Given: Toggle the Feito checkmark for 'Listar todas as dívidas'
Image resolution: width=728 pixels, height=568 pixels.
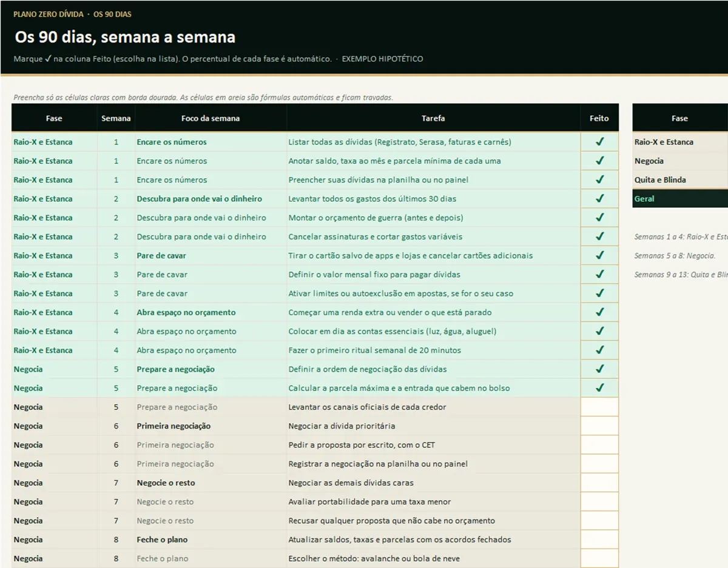Looking at the screenshot, I should (599, 142).
